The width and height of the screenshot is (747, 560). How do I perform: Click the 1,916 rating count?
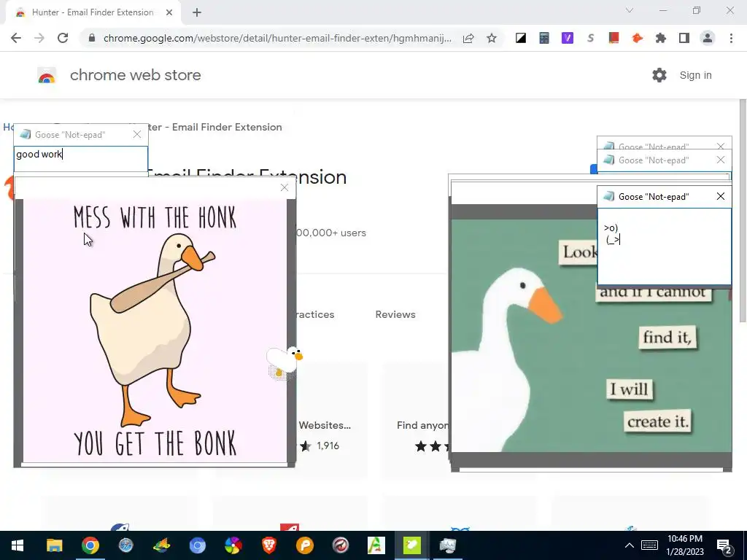(x=328, y=446)
